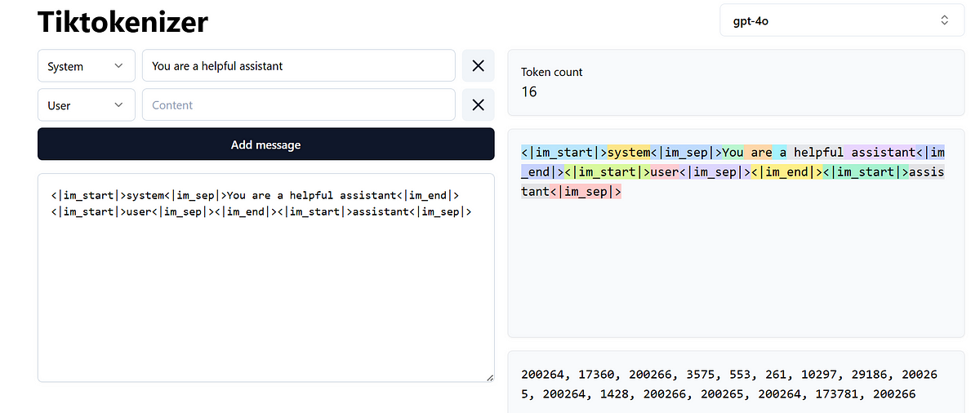Click the Token count value 16
This screenshot has height=413, width=980.
tap(529, 91)
